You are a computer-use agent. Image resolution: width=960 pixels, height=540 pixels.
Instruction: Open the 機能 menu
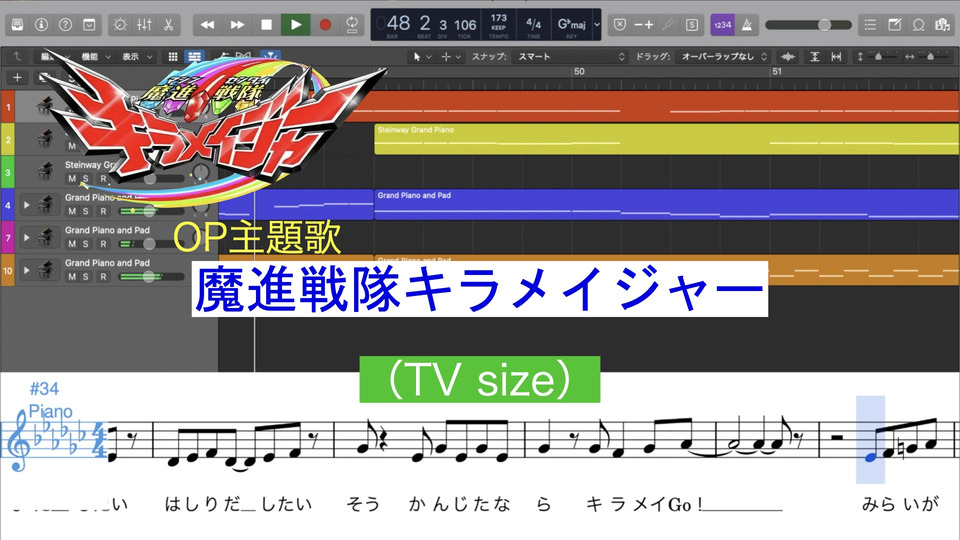(96, 56)
